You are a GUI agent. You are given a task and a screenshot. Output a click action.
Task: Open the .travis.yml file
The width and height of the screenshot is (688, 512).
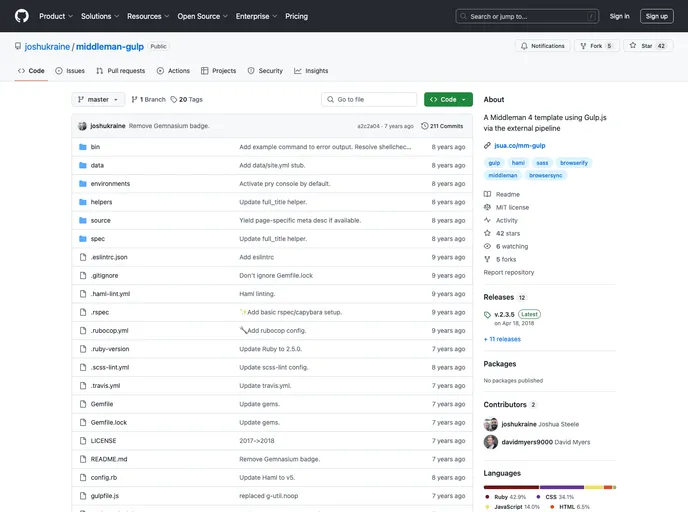105,386
